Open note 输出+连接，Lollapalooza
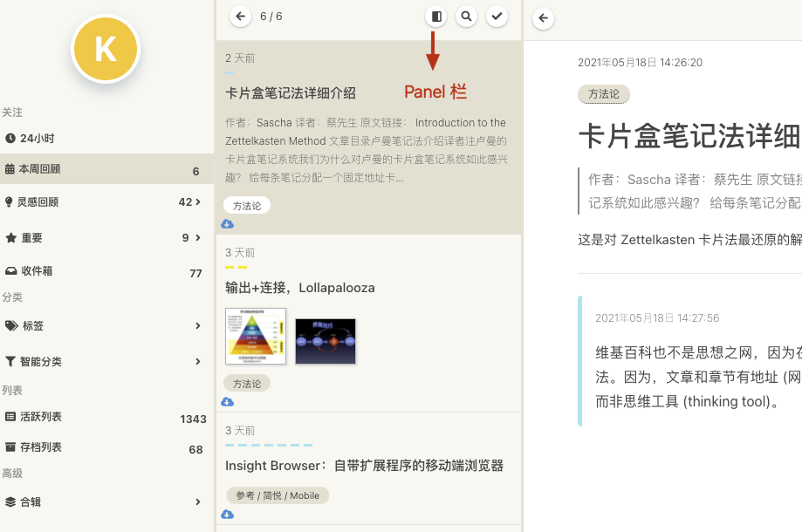 pyautogui.click(x=299, y=288)
